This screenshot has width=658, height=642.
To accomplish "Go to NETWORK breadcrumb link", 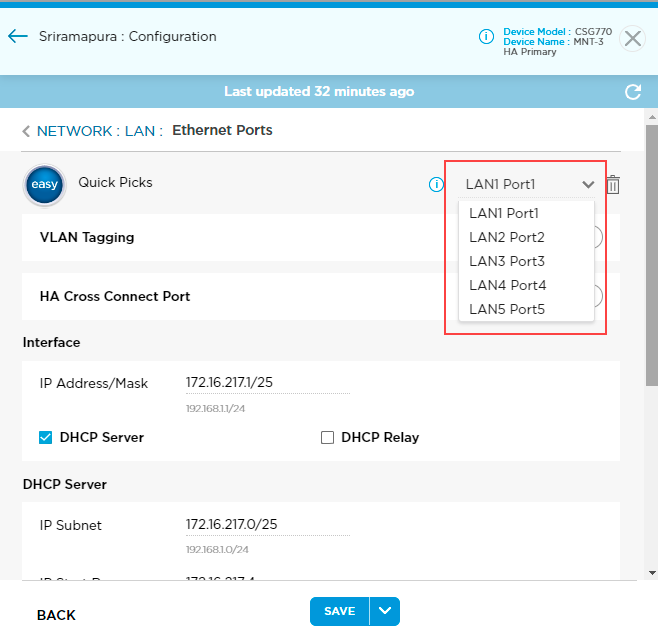I will tap(74, 131).
